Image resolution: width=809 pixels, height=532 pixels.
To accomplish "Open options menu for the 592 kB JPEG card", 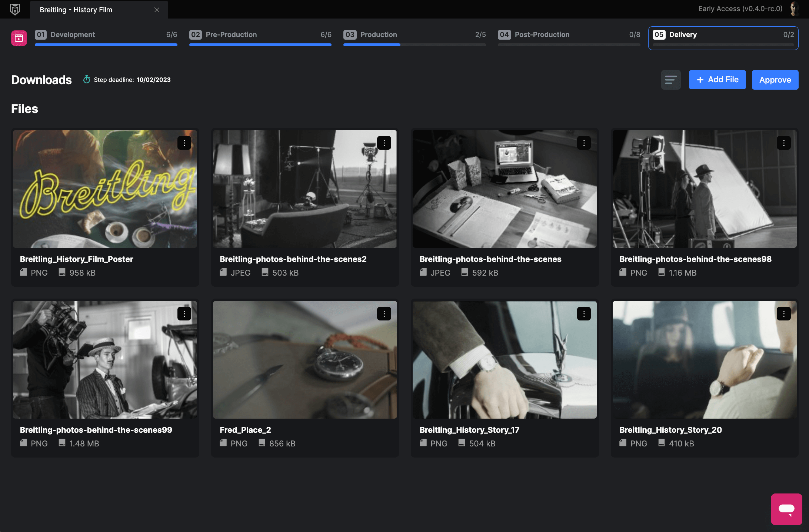I will click(584, 143).
